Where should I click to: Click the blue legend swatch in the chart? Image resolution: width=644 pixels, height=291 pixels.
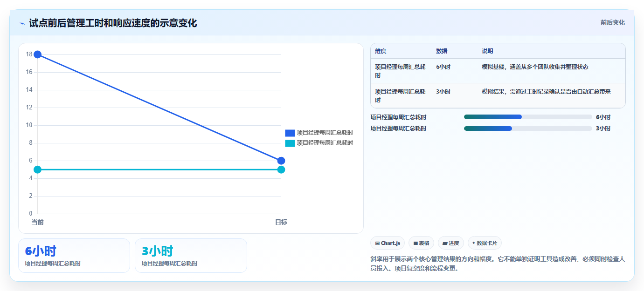(x=290, y=133)
